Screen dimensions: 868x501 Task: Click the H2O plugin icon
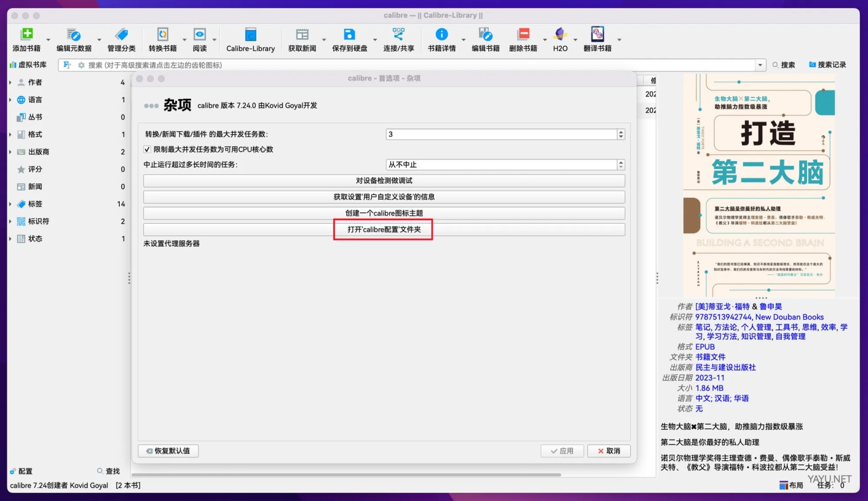click(x=560, y=35)
